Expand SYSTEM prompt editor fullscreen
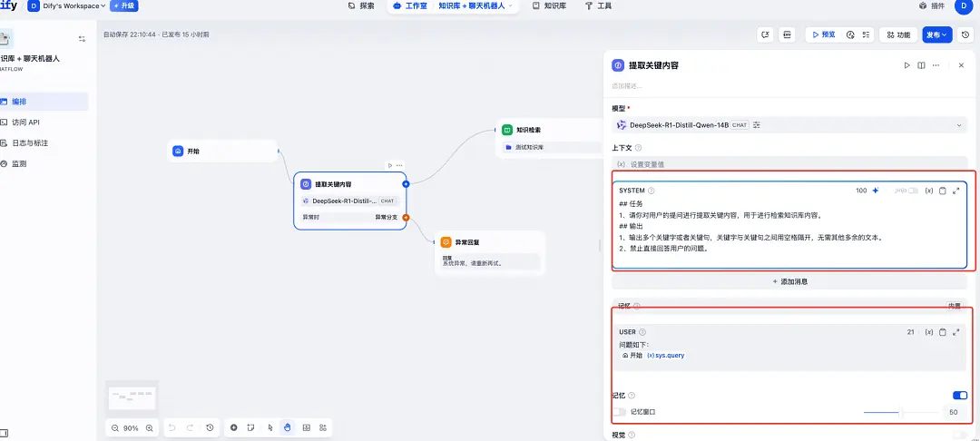The height and width of the screenshot is (441, 980). point(955,191)
